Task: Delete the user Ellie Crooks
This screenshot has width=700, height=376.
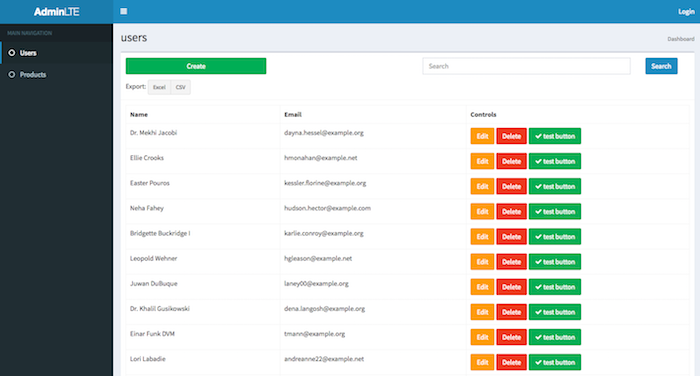Action: pyautogui.click(x=512, y=161)
